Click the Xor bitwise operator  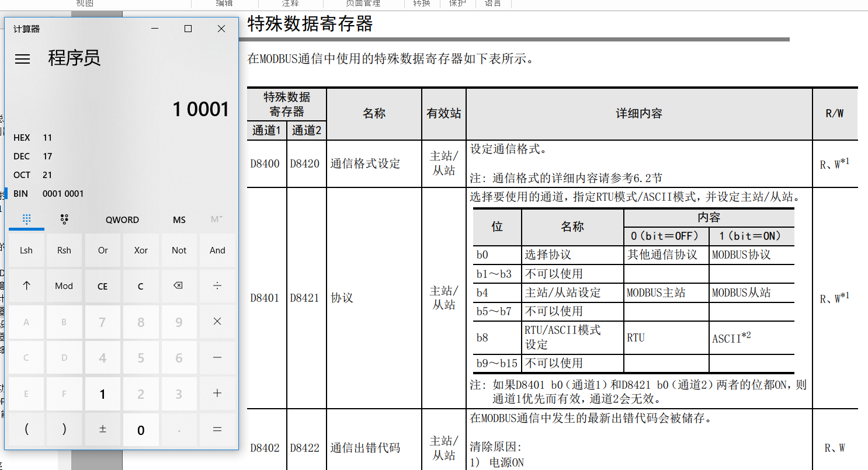pyautogui.click(x=141, y=250)
